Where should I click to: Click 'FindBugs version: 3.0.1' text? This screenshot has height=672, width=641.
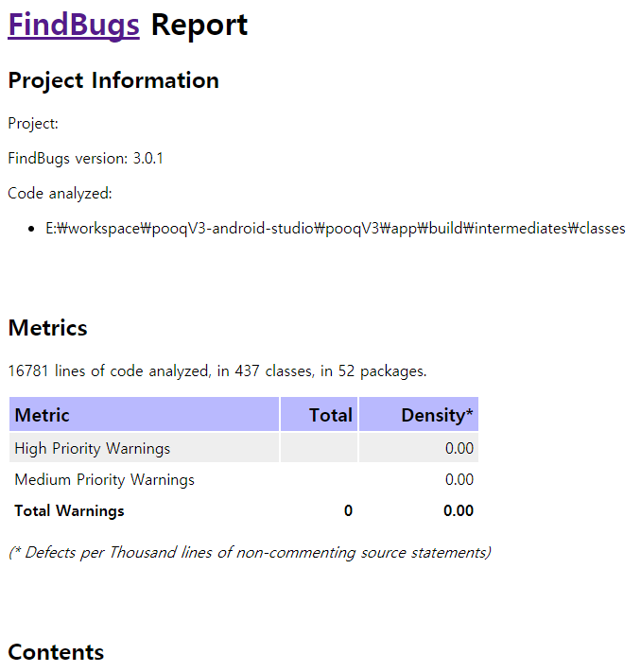point(86,159)
